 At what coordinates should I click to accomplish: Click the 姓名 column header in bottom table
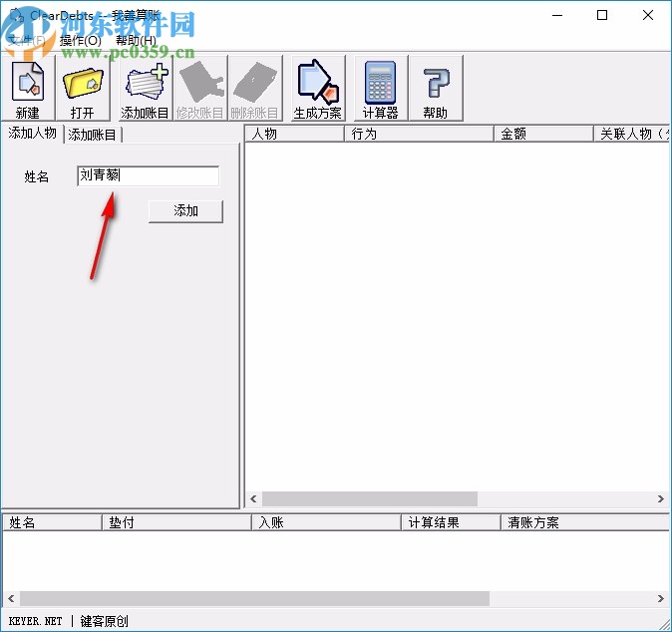click(x=52, y=522)
